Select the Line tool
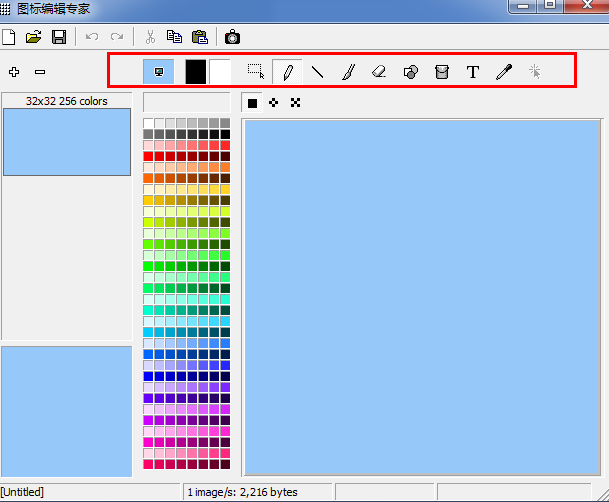This screenshot has width=609, height=502. (317, 72)
